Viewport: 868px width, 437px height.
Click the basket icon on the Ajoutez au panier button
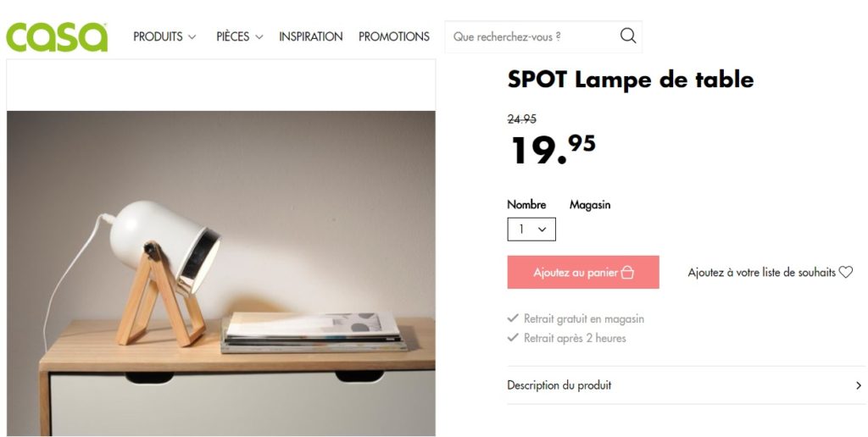coord(627,272)
